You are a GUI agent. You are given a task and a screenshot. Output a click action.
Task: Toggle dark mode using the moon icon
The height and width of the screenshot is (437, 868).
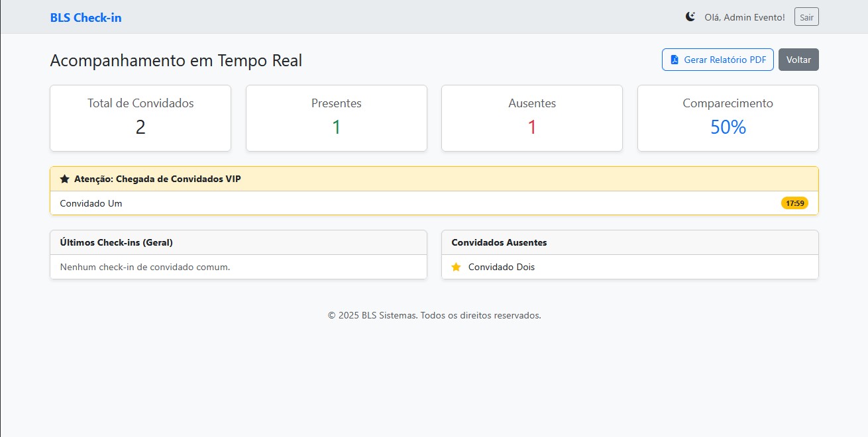click(x=690, y=17)
